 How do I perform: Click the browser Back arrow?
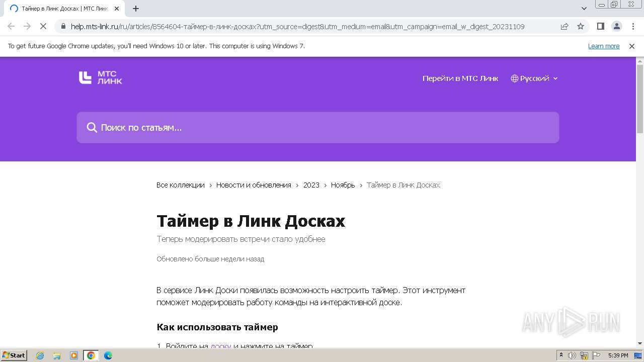11,26
